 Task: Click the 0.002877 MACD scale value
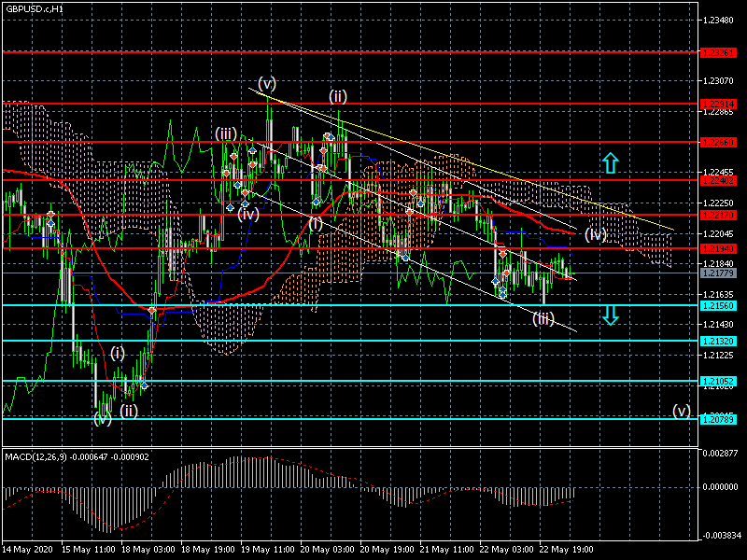(x=720, y=453)
